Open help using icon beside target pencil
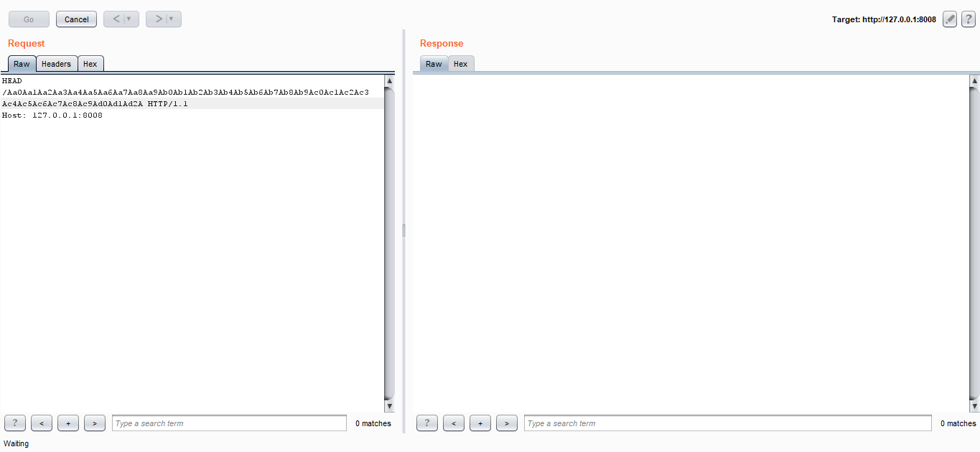Screen dimensions: 980x452 [969, 19]
